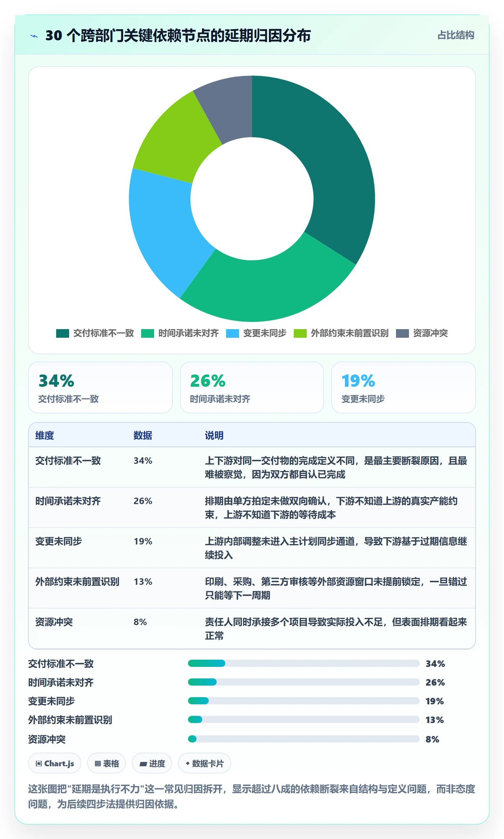Toggle 交付标准不一致 legend item in chart
Image resolution: width=504 pixels, height=839 pixels.
(x=95, y=333)
